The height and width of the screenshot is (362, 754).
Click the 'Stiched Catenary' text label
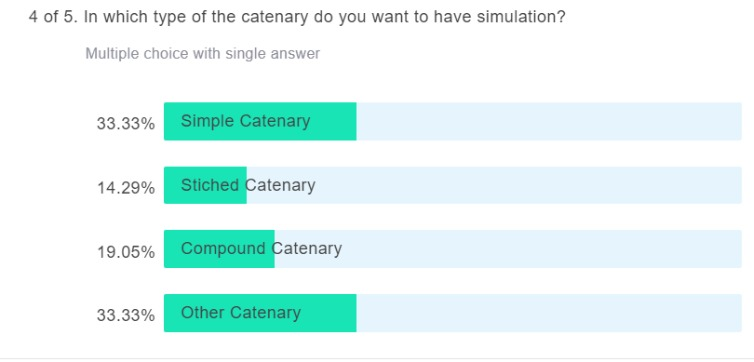pos(248,185)
